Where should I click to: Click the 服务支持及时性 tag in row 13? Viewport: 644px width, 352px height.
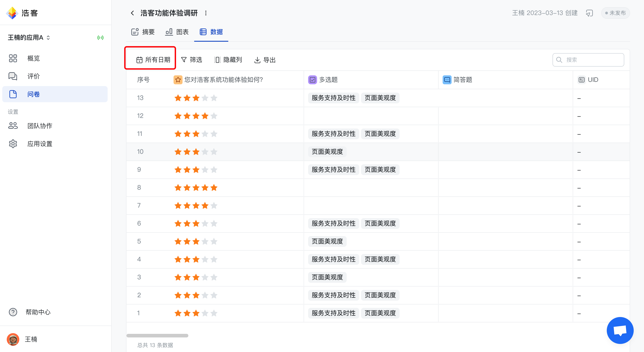tap(333, 98)
